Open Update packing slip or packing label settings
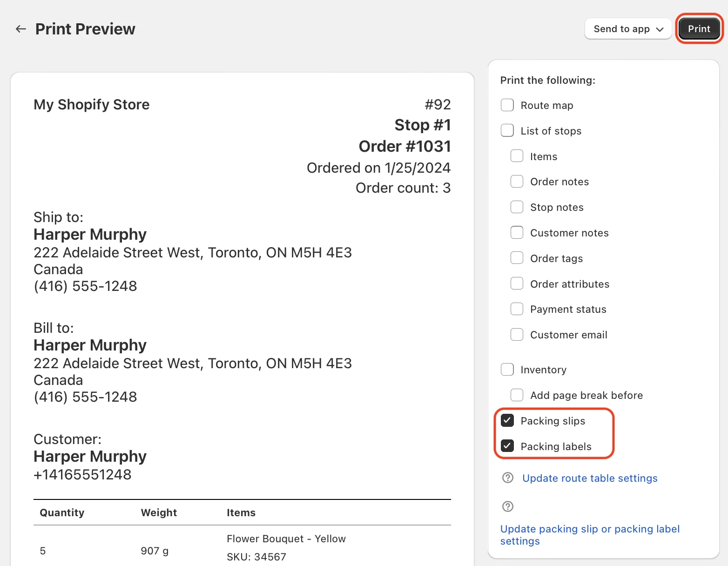 (590, 535)
